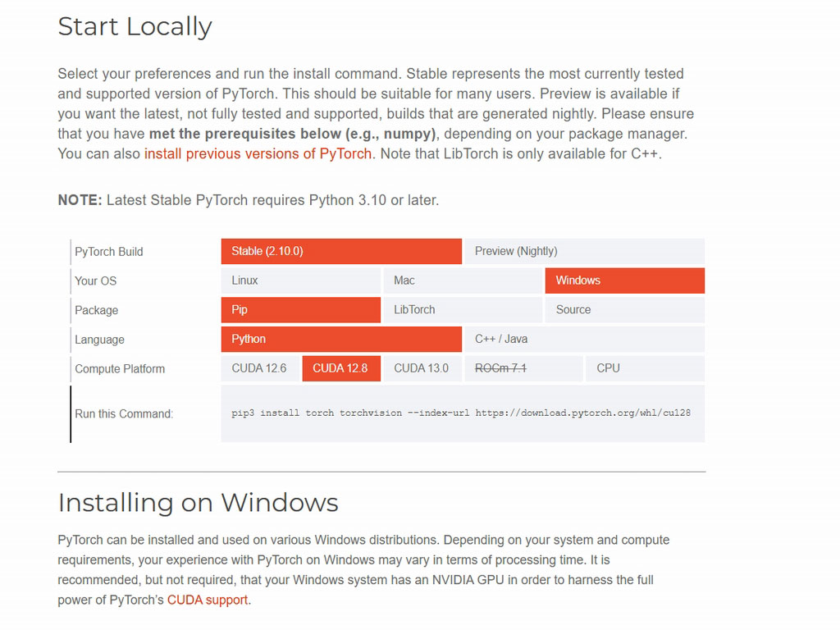This screenshot has width=840, height=630.
Task: Select Python as the language
Action: point(340,339)
